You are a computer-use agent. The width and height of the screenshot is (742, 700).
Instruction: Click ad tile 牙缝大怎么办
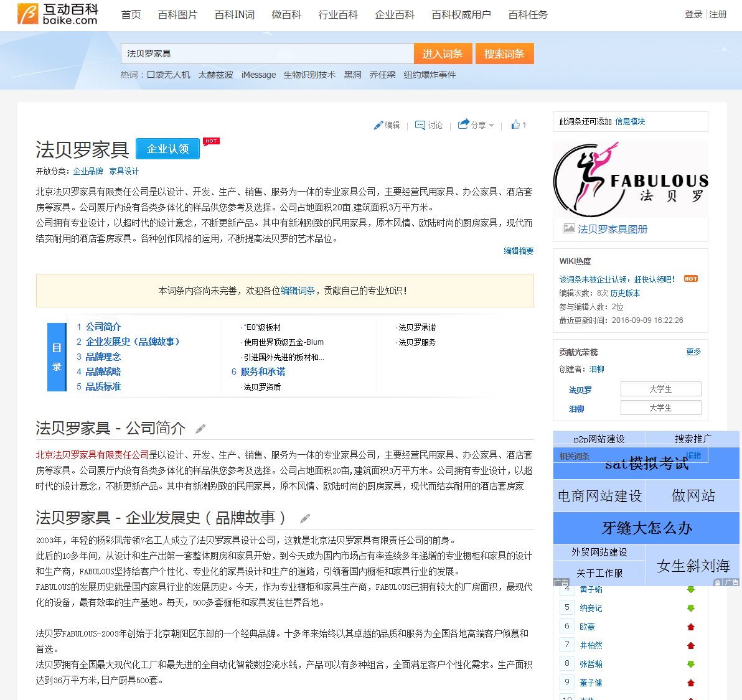click(646, 528)
